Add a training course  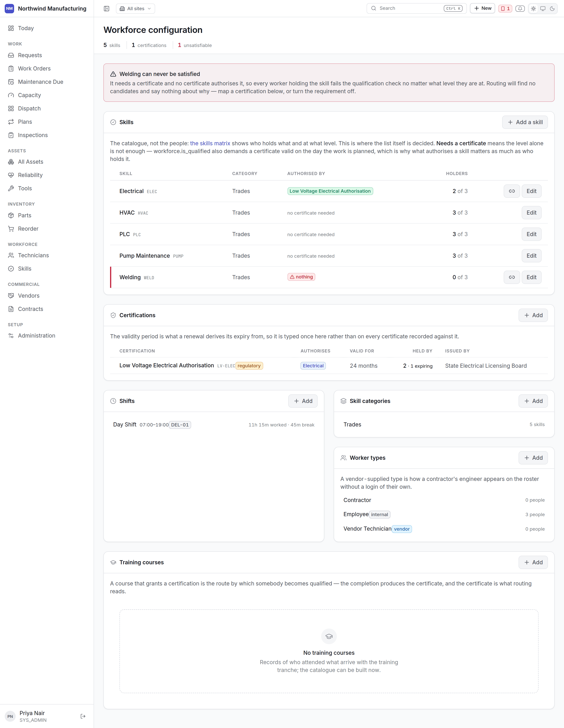coord(533,563)
